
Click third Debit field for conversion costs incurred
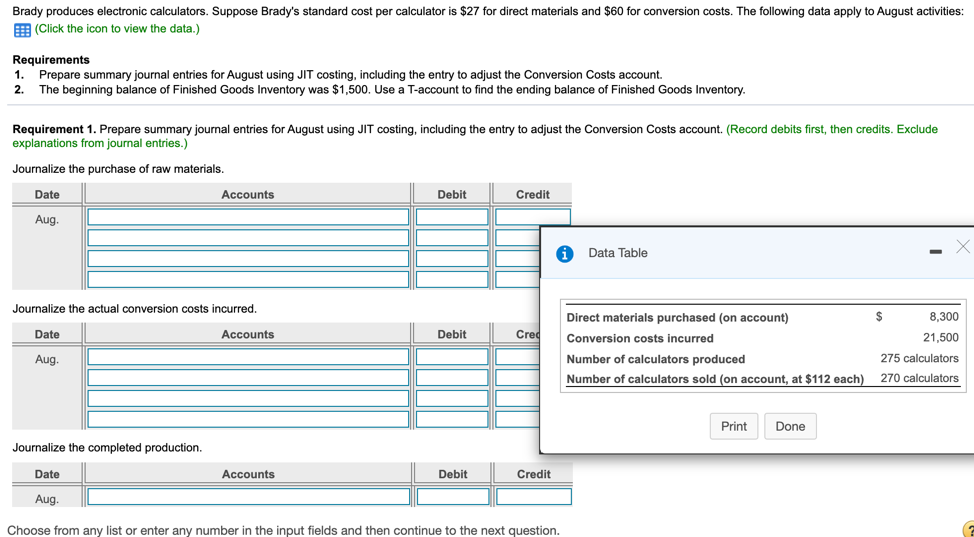(452, 398)
